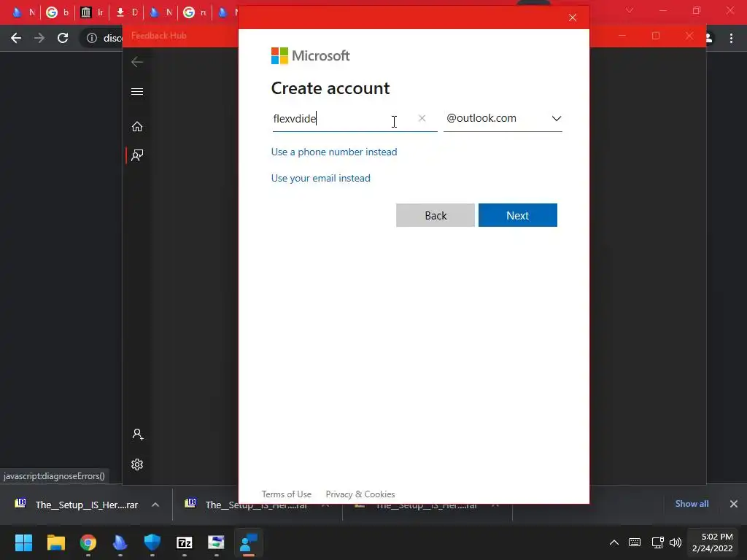Go to Feedback Hub Home icon

tap(137, 127)
